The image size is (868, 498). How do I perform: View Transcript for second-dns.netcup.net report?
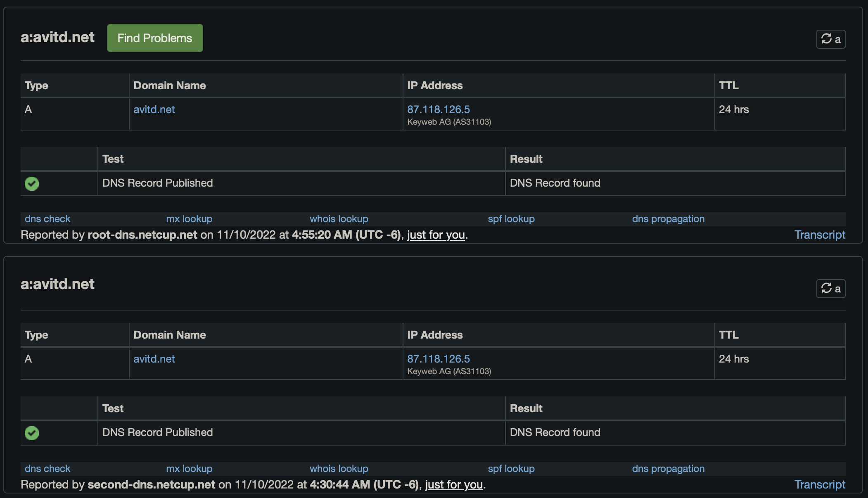coord(819,484)
